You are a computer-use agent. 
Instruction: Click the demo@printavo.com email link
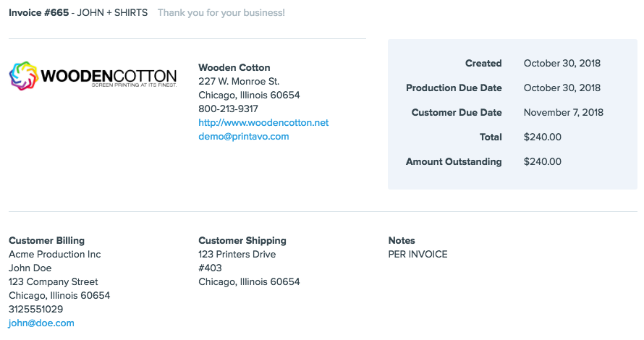(244, 136)
